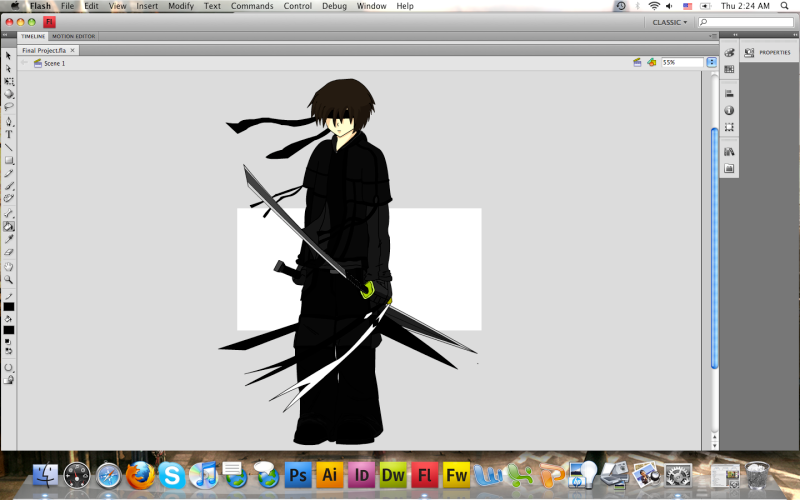Open the zoom percentage dropdown arrows
800x500 pixels.
pyautogui.click(x=711, y=62)
